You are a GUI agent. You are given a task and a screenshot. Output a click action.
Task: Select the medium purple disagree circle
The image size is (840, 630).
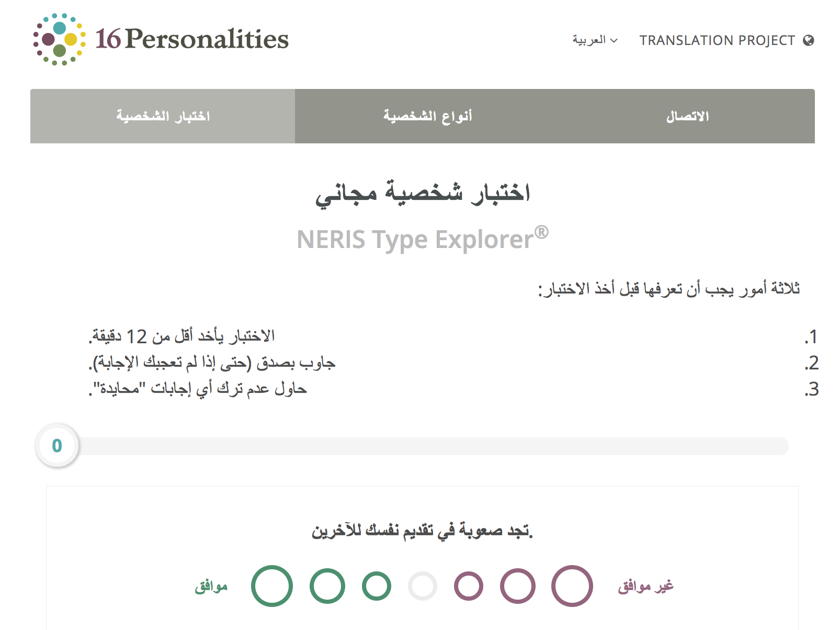coord(518,586)
